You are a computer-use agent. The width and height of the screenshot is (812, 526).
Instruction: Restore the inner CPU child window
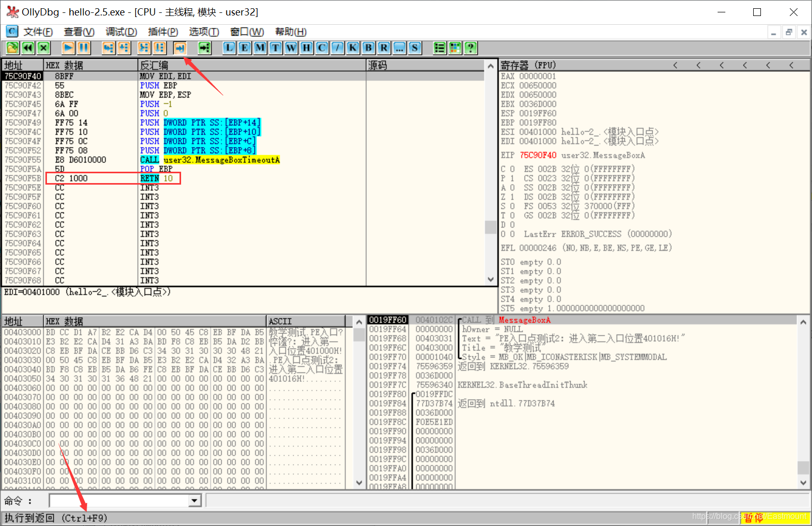point(789,32)
